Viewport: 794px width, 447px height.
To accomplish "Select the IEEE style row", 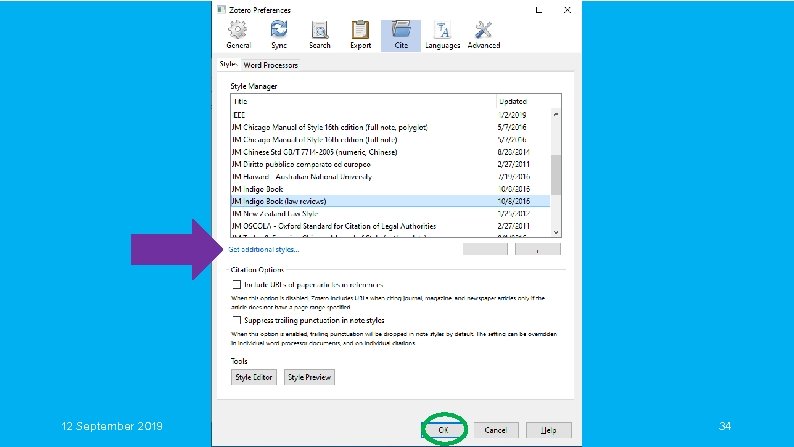I will 390,115.
